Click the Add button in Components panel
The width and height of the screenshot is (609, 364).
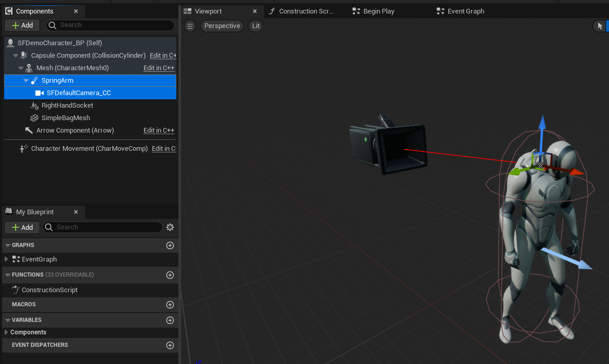[x=22, y=25]
